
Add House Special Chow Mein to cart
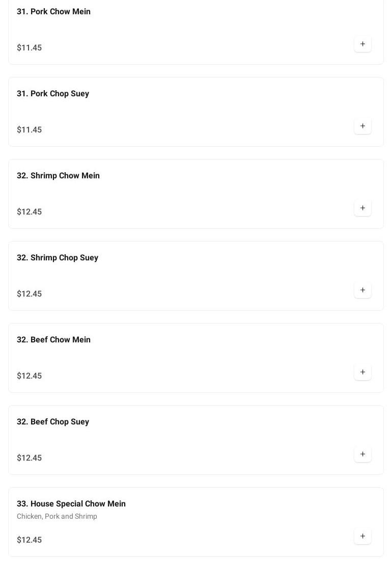(362, 537)
